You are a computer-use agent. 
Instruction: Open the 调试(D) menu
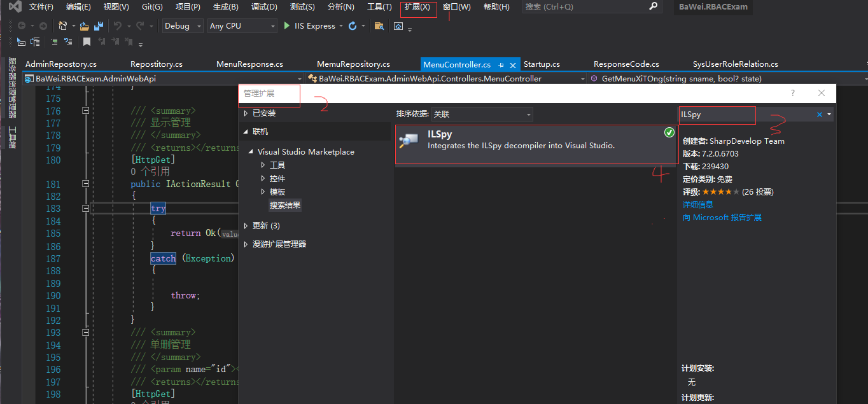(264, 7)
